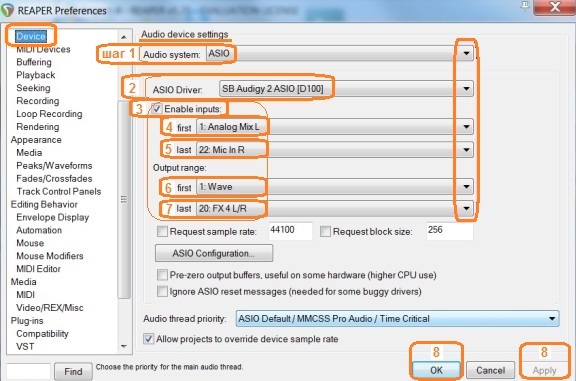Select MIDI Devices in the preferences tree
The width and height of the screenshot is (576, 381).
point(43,49)
